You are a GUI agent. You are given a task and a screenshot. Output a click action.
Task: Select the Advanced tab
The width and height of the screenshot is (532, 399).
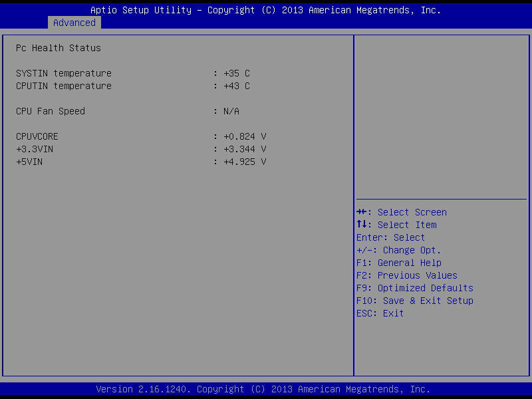click(74, 23)
